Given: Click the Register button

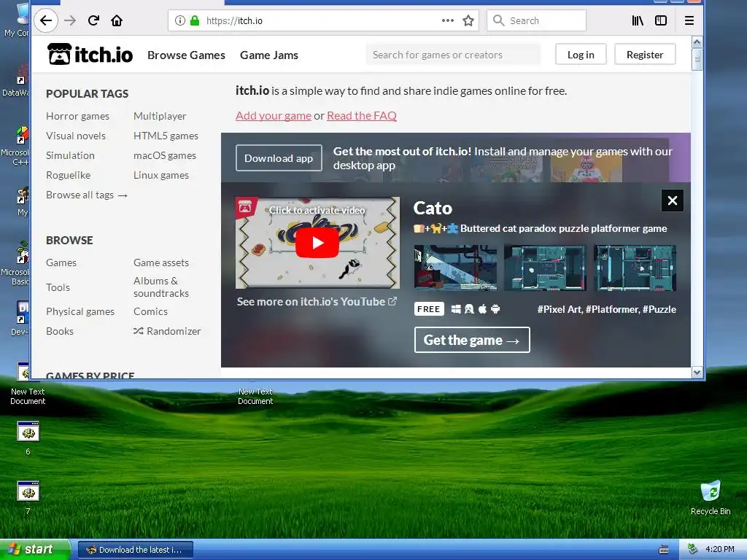Looking at the screenshot, I should [645, 54].
